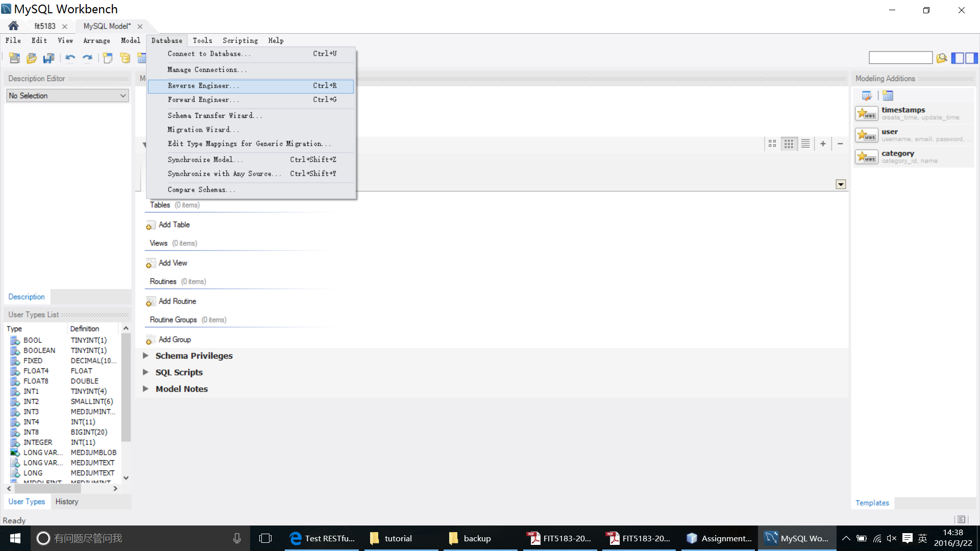Click the timestamps template icon

867,113
